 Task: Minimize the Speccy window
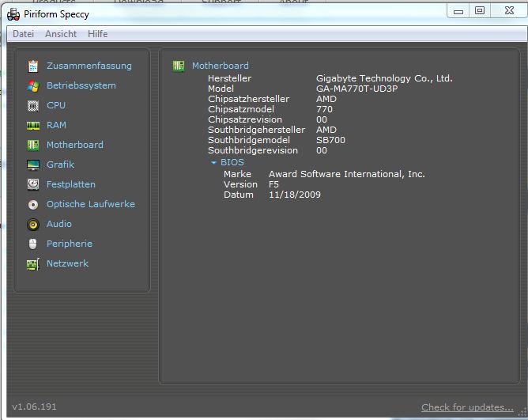[458, 11]
